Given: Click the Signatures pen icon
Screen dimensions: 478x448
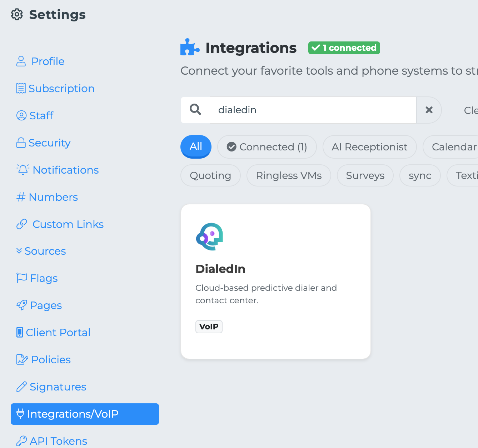Looking at the screenshot, I should coord(22,387).
